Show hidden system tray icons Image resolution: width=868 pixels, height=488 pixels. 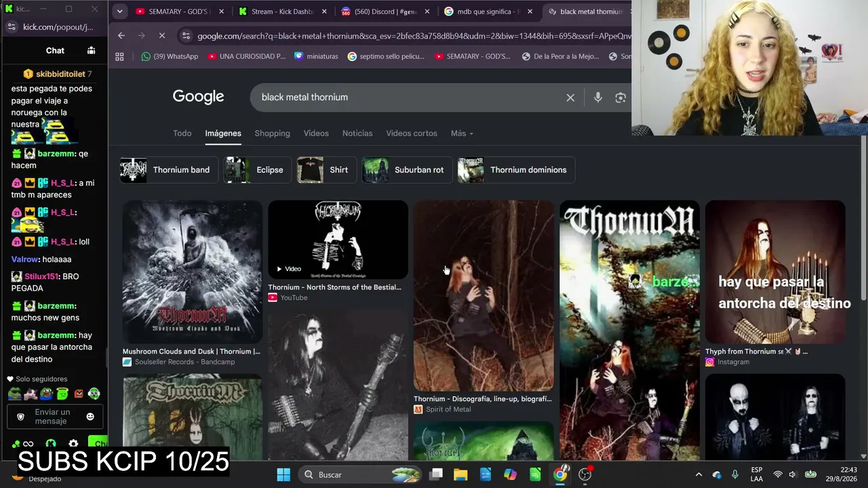click(698, 474)
